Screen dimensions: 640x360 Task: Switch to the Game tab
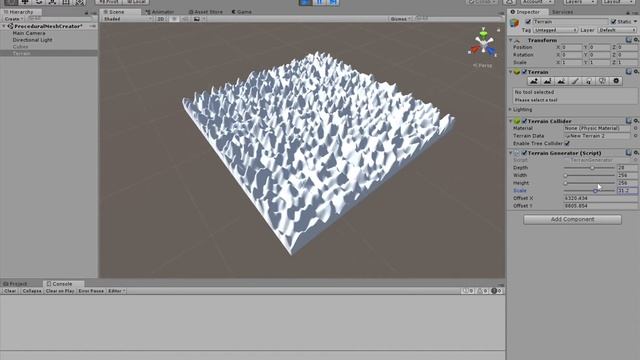242,12
